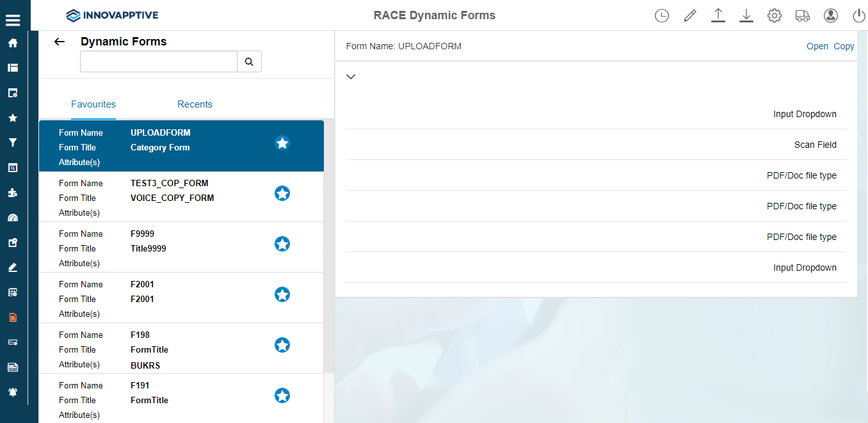Click the Title9999 form title

tap(149, 248)
